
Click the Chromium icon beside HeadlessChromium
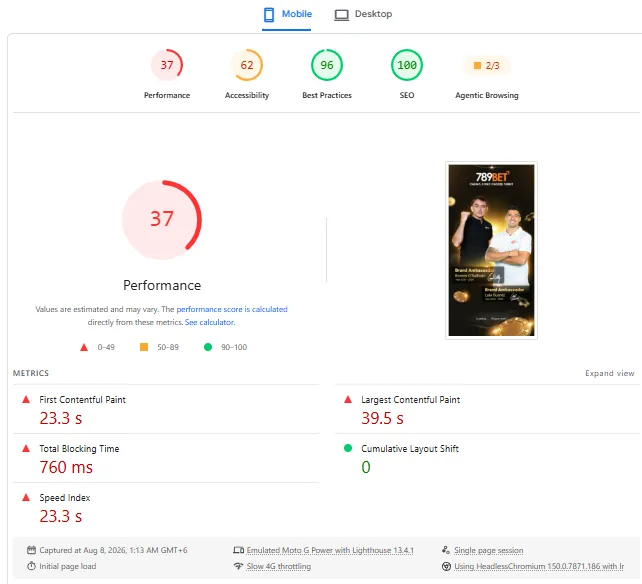[446, 566]
